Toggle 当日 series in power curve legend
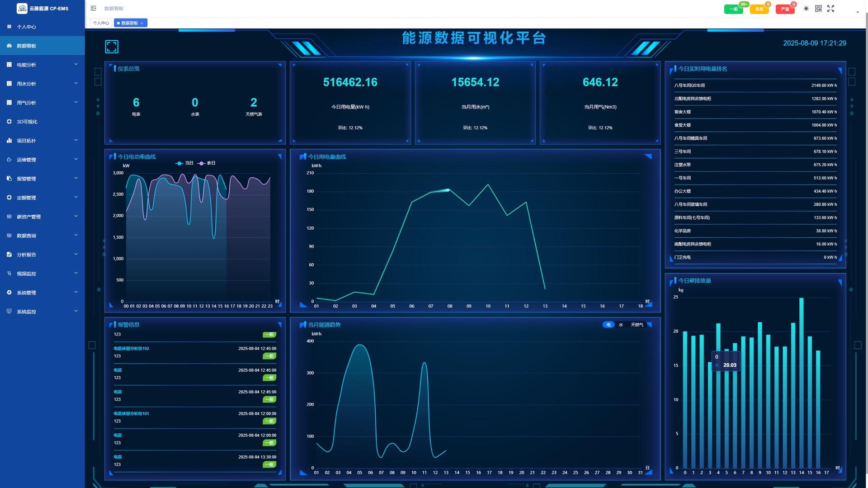This screenshot has height=488, width=868. 185,163
